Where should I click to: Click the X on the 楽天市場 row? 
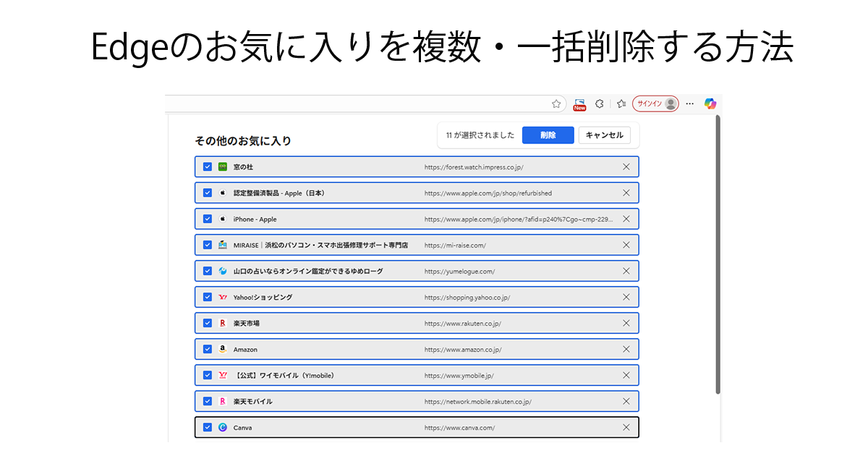coord(626,324)
